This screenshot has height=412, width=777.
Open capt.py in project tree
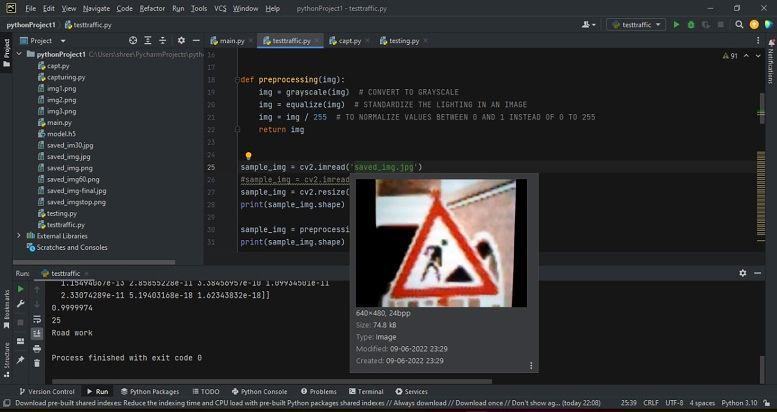tap(54, 66)
